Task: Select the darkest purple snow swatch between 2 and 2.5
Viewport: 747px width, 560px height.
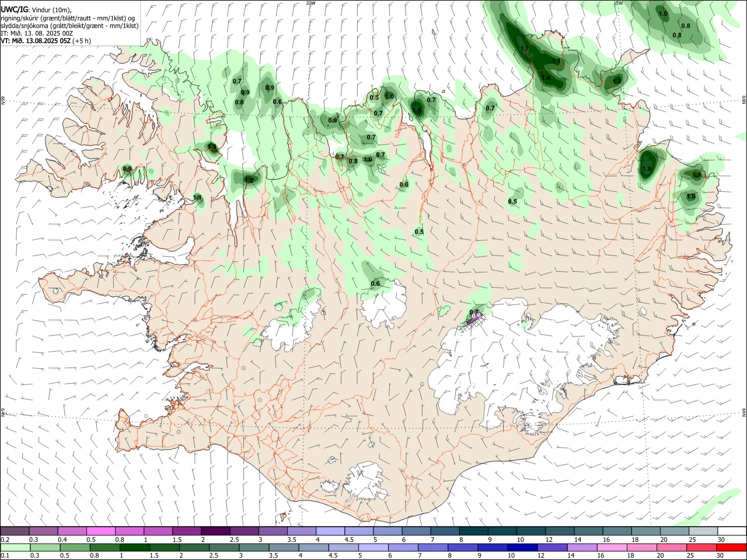Action: tap(215, 531)
